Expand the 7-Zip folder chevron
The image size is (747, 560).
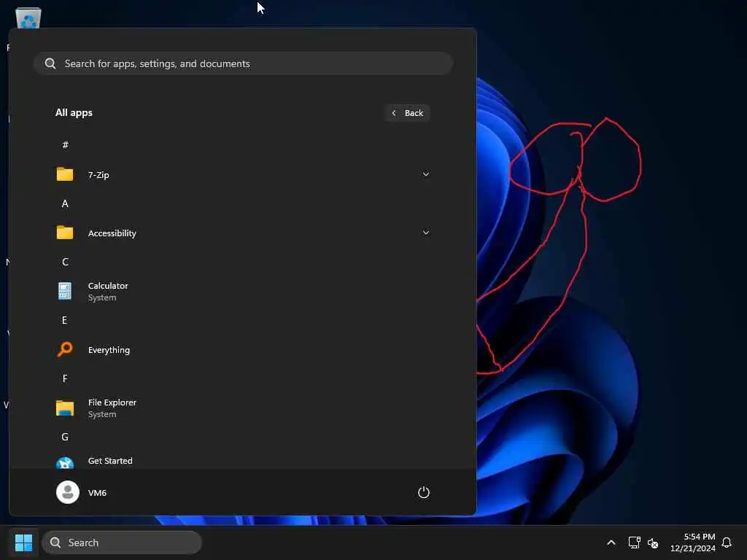point(426,174)
